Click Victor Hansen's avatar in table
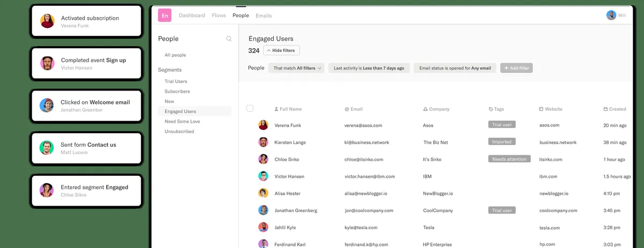Screen dimensions: 644x248 (263, 176)
